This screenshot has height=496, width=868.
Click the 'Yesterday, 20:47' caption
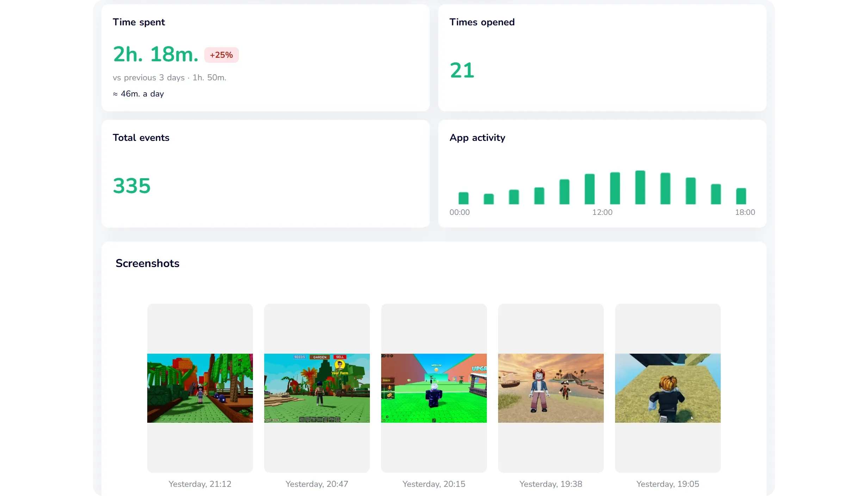tap(317, 484)
